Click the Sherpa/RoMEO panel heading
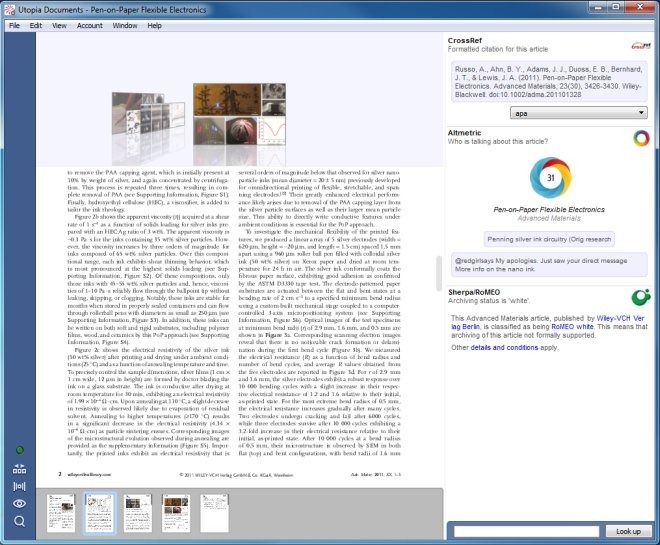 click(474, 292)
